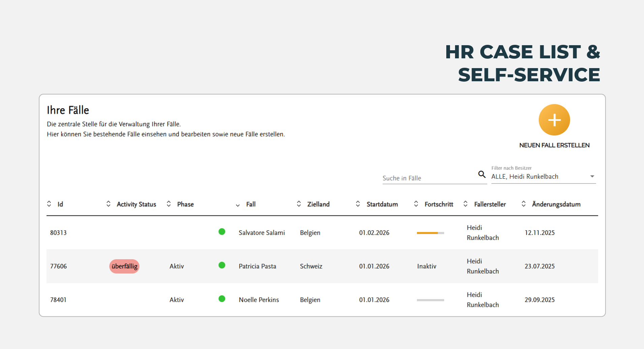The image size is (644, 349).
Task: Click the search magnifier icon
Action: click(482, 174)
